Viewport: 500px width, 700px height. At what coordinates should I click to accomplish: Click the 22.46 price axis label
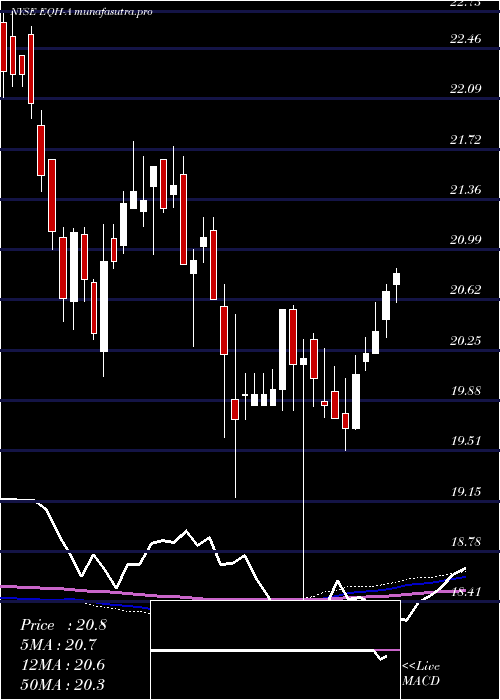(465, 39)
